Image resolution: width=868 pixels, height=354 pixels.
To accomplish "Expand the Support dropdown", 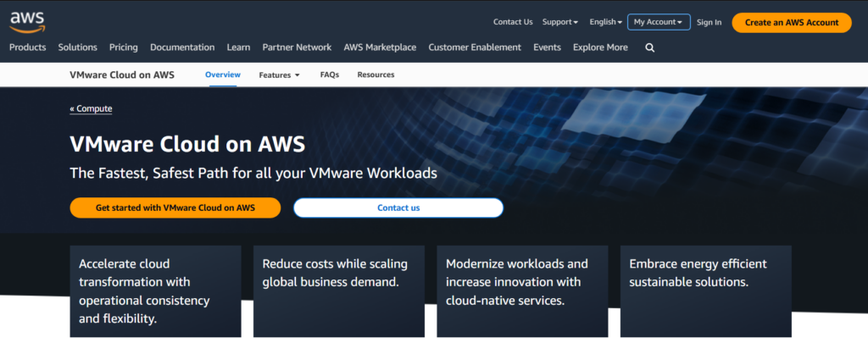I will click(559, 22).
